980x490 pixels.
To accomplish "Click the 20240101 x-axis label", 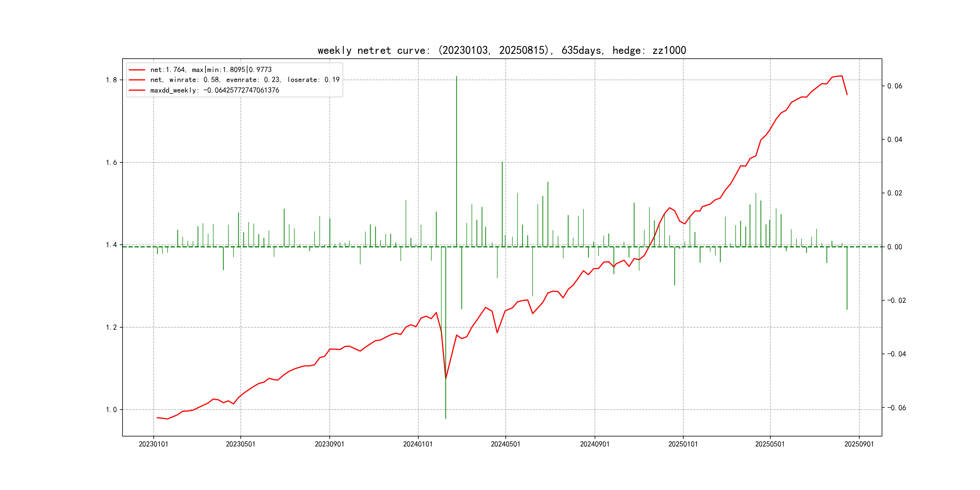I will 418,444.
